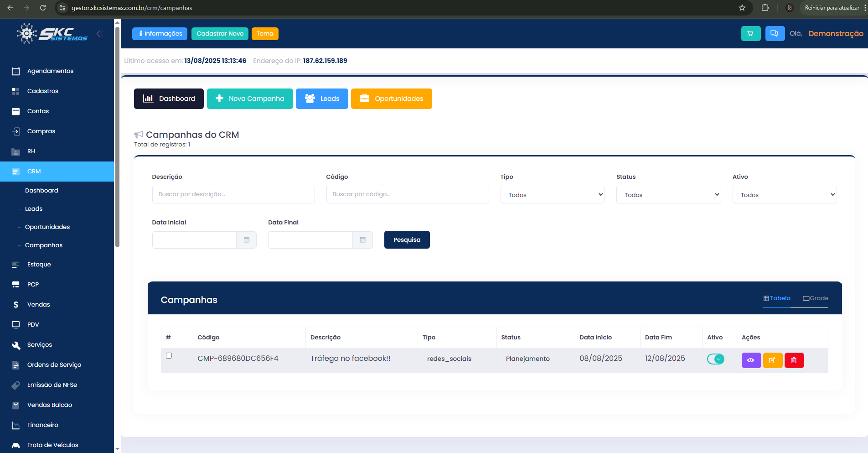
Task: Open the Ativo filter dropdown
Action: (784, 195)
